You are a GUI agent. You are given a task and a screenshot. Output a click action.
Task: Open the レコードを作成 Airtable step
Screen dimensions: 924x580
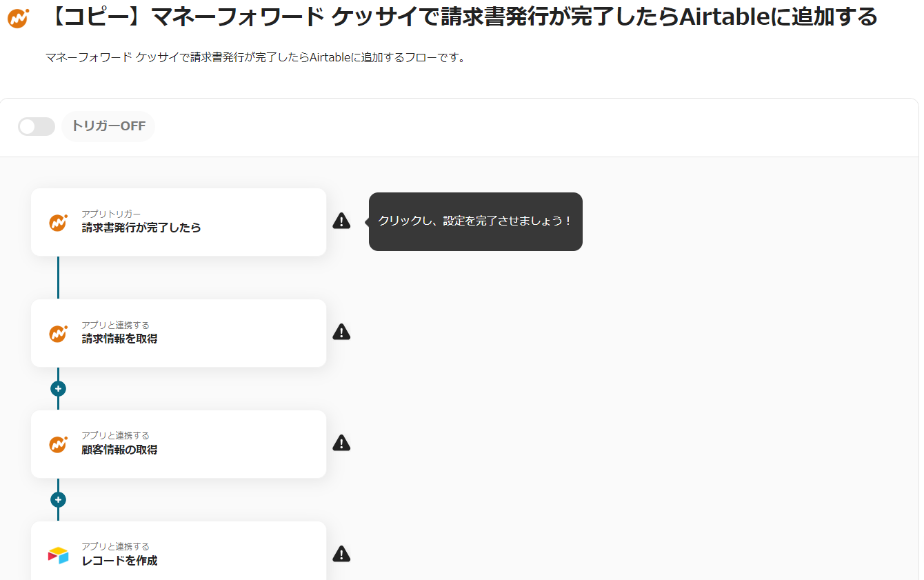(179, 551)
